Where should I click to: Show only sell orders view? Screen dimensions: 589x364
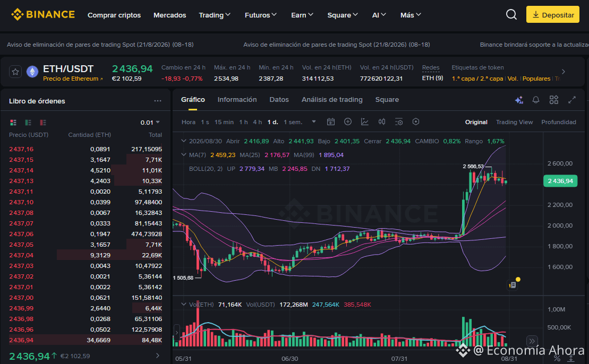[x=43, y=123]
